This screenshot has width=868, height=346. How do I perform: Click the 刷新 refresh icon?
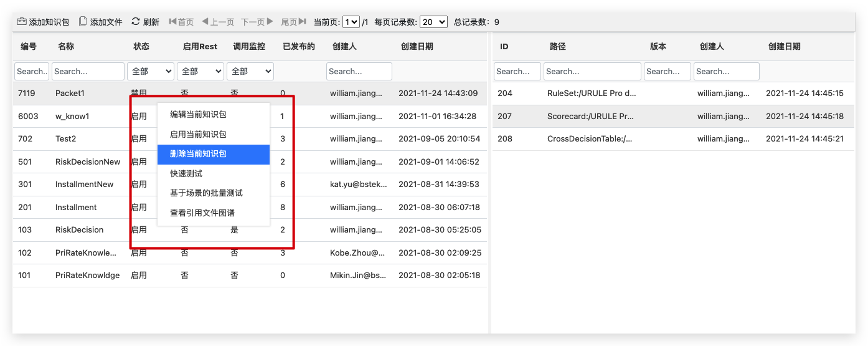[136, 22]
